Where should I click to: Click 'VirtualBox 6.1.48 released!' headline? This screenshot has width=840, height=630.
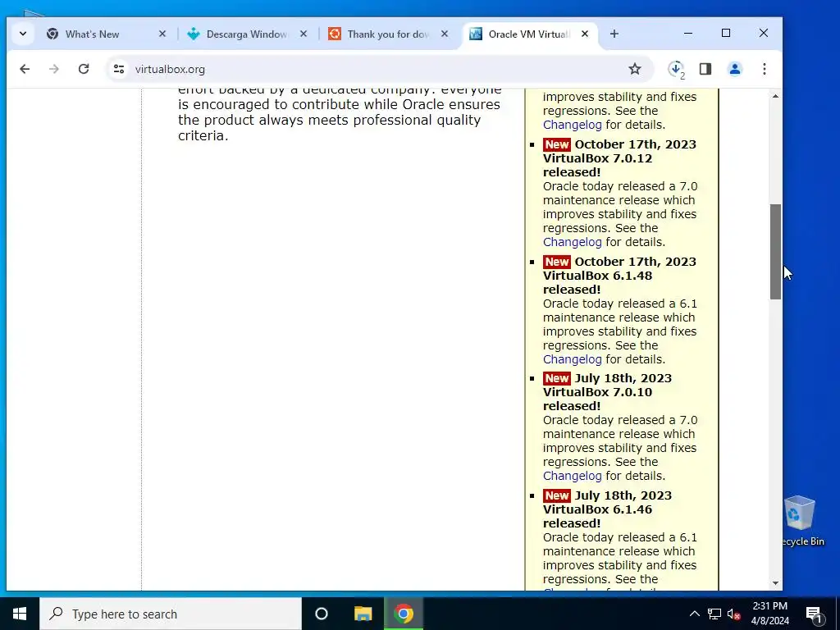597,282
